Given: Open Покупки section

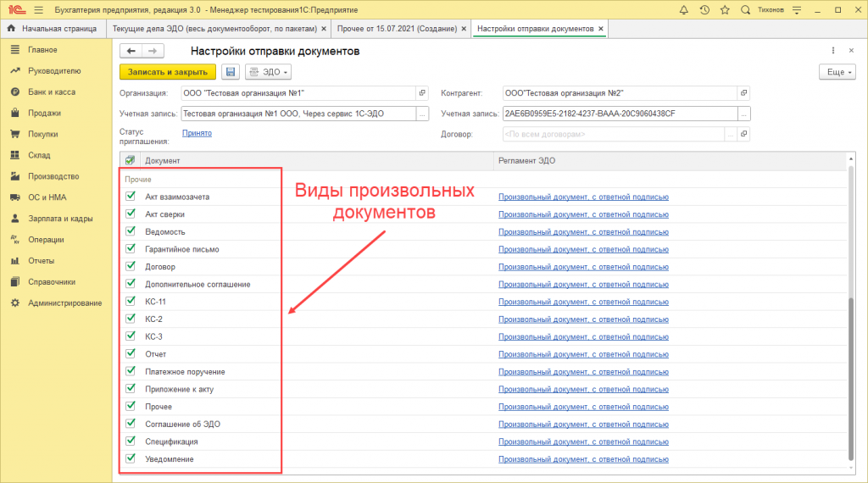Looking at the screenshot, I should [x=43, y=134].
